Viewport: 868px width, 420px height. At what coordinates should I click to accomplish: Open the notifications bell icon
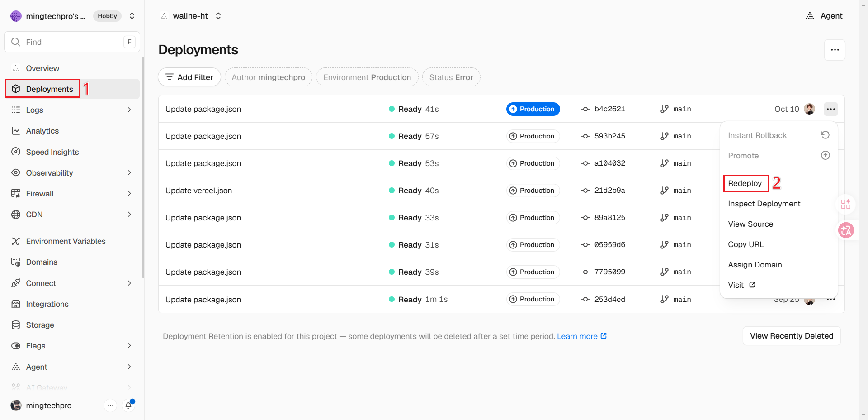point(129,406)
